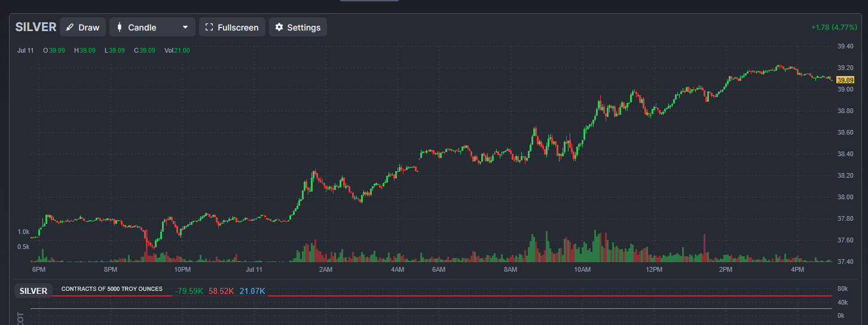Click the 2PM time axis label
The height and width of the screenshot is (325, 868).
[726, 271]
